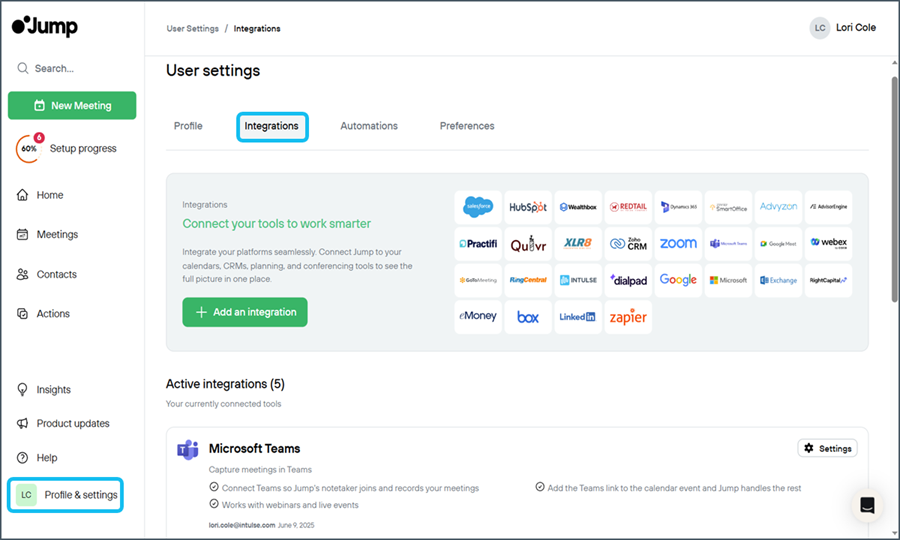Choose the Wealthbox integration tile

[x=578, y=207]
